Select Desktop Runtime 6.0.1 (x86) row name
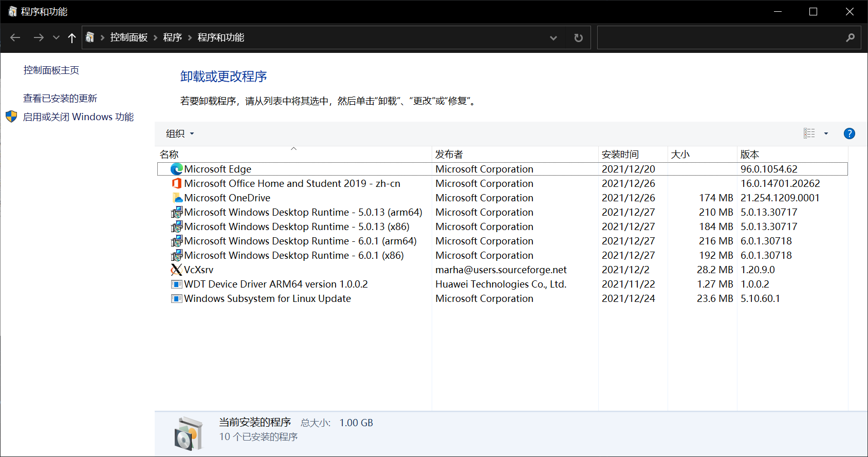Image resolution: width=868 pixels, height=457 pixels. tap(294, 255)
